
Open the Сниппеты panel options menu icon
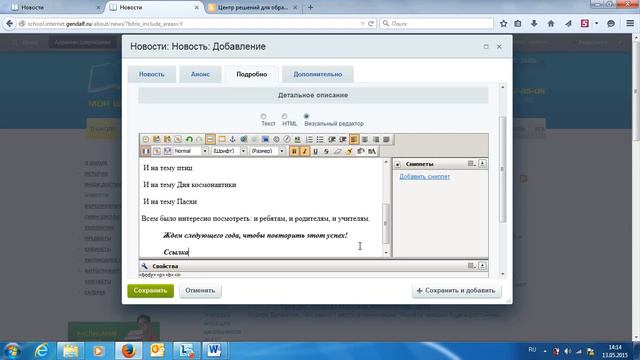471,164
